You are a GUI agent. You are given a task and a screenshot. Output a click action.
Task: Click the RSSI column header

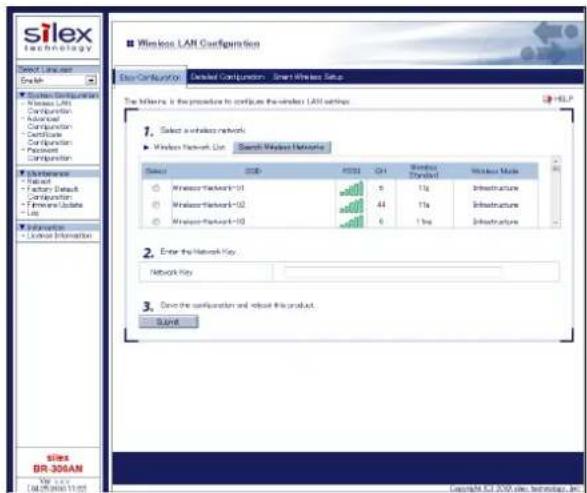pyautogui.click(x=351, y=171)
